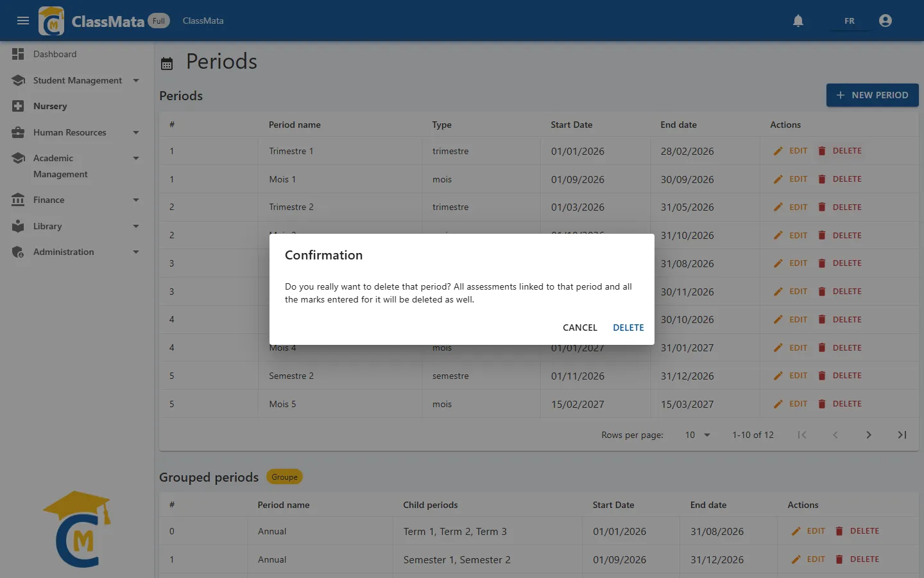The height and width of the screenshot is (578, 924).
Task: Select Library in the sidebar
Action: (x=77, y=226)
